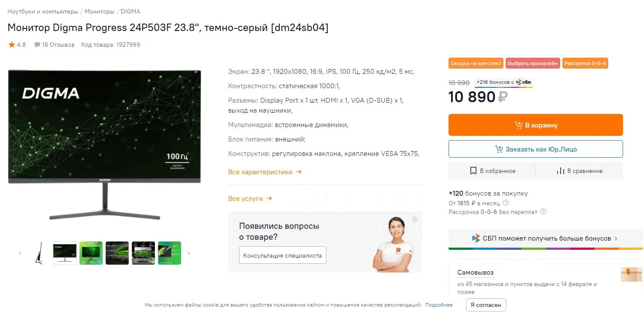Go to the Мониторы breadcrumb
644x314 pixels.
click(x=99, y=11)
